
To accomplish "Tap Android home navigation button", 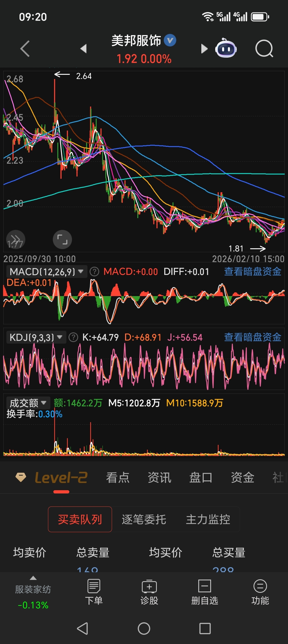I will [x=144, y=629].
